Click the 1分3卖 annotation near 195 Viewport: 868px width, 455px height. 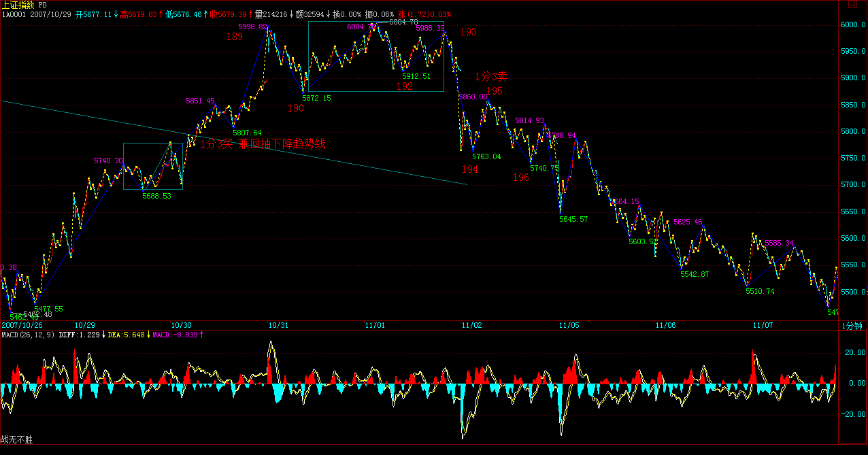coord(491,77)
